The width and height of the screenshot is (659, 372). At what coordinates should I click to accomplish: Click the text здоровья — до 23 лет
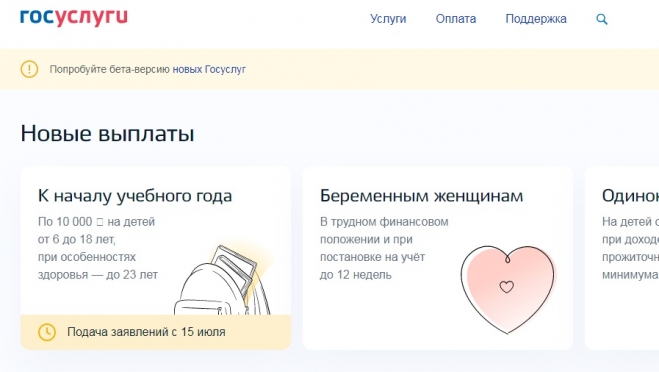click(98, 275)
